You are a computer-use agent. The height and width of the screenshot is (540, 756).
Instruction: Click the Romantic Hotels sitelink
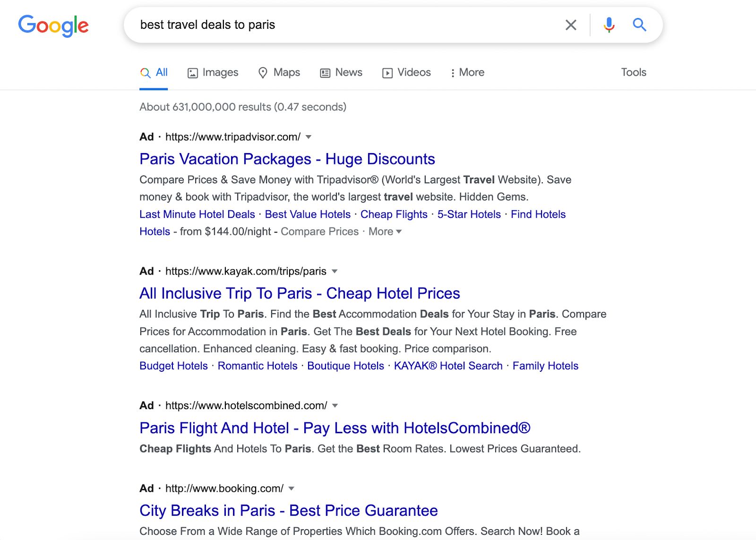coord(258,366)
